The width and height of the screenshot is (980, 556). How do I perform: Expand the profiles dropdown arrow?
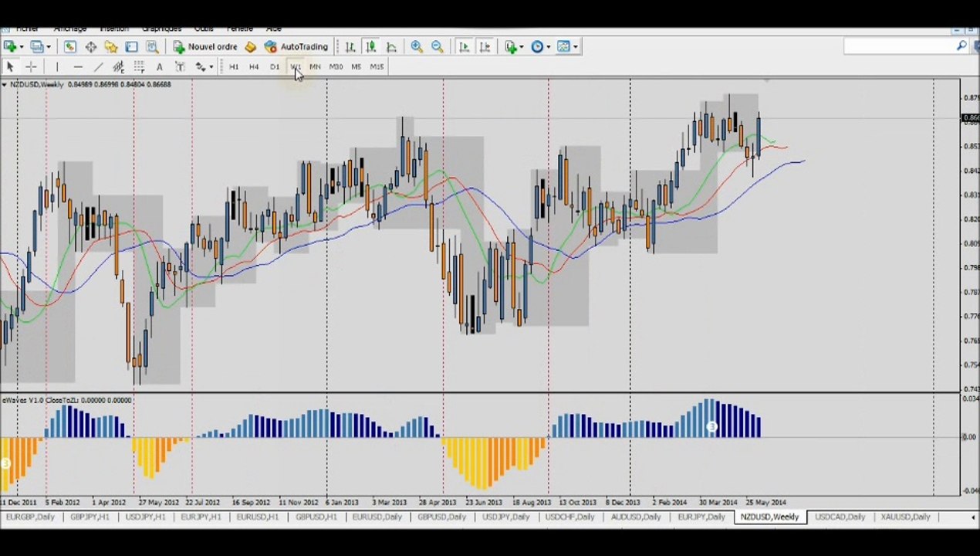click(47, 47)
